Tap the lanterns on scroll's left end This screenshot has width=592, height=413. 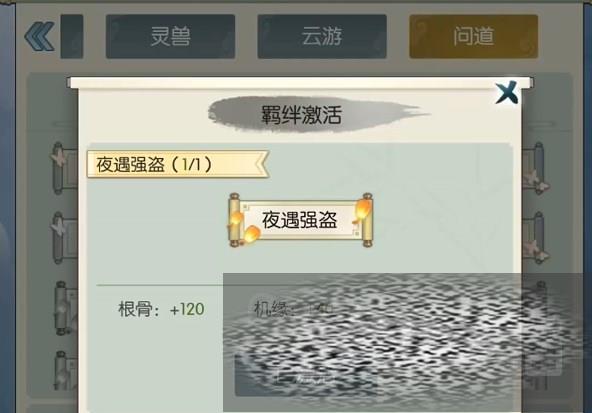click(244, 228)
